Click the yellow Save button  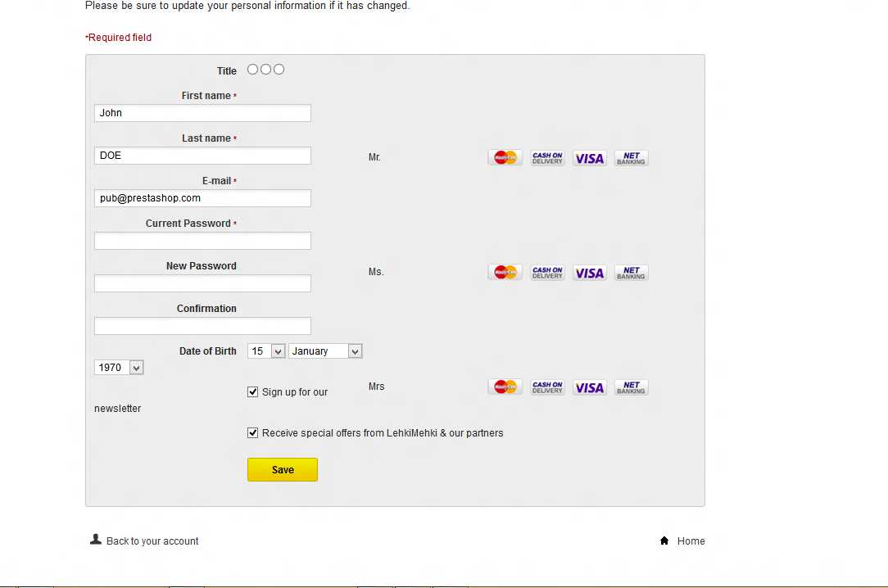click(283, 470)
